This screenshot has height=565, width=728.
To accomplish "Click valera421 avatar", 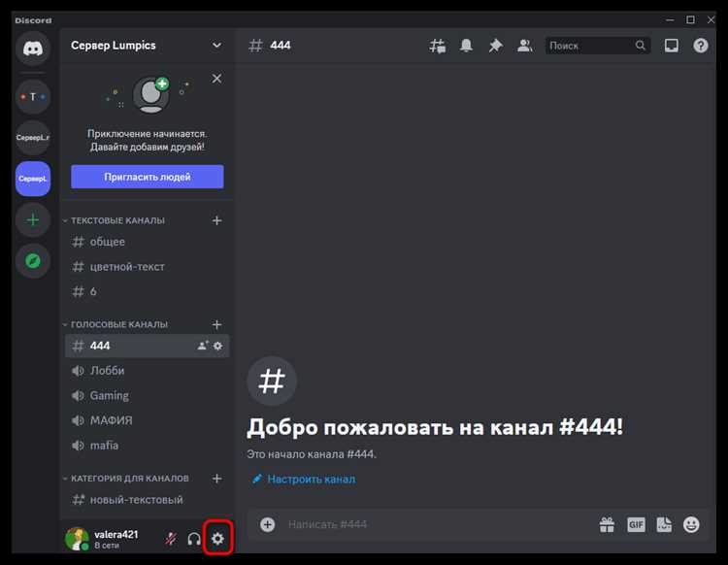I will click(77, 539).
